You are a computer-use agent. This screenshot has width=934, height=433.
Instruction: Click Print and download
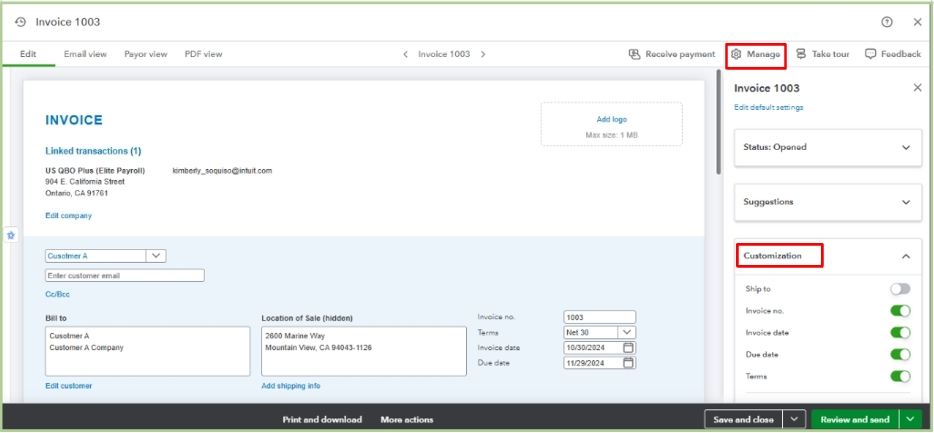click(322, 419)
